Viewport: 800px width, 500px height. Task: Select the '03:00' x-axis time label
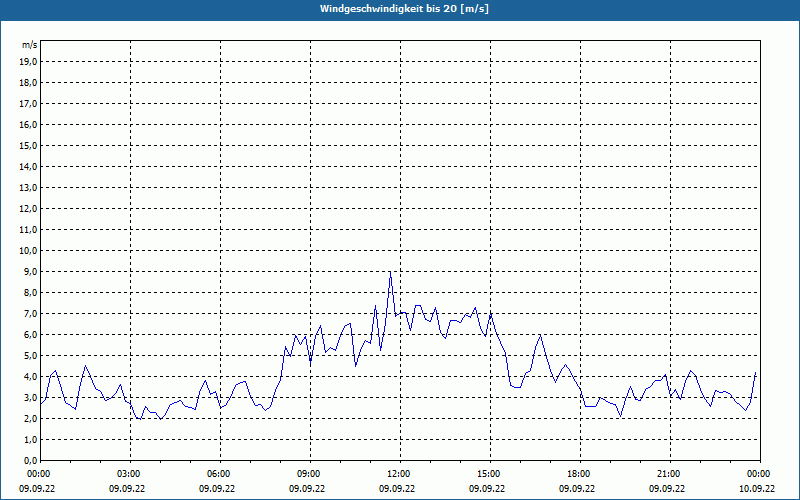coord(131,474)
